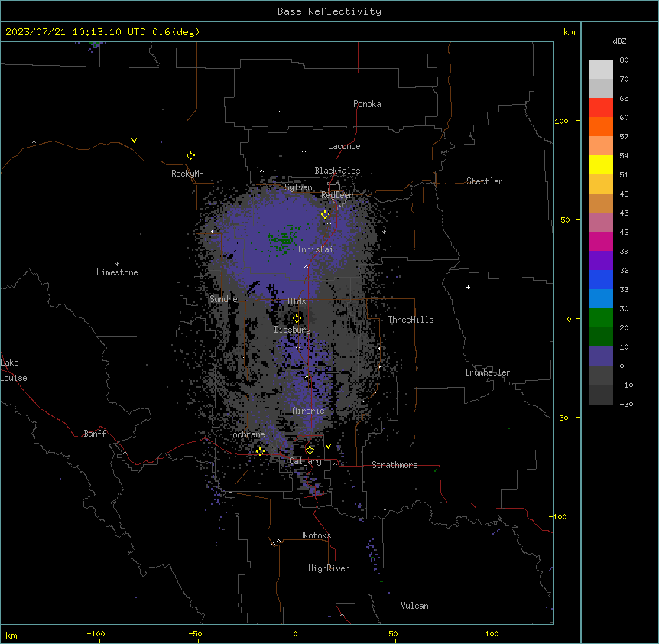Viewport: 659px width, 644px height.
Task: Click the km label at top right
Action: 570,32
